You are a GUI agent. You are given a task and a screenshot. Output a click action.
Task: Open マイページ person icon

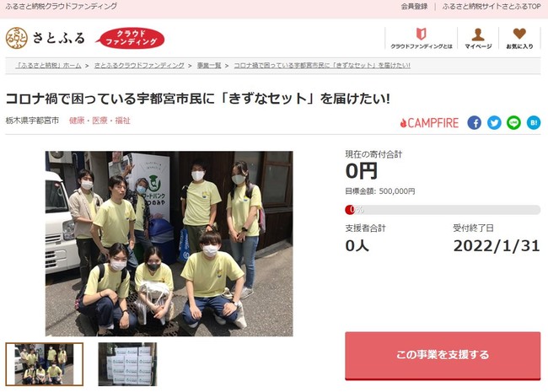478,35
